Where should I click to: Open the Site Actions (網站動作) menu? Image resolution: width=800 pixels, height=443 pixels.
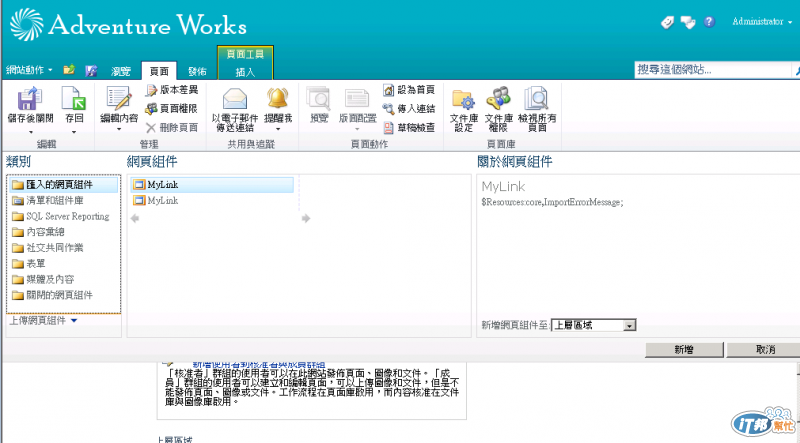tap(29, 70)
